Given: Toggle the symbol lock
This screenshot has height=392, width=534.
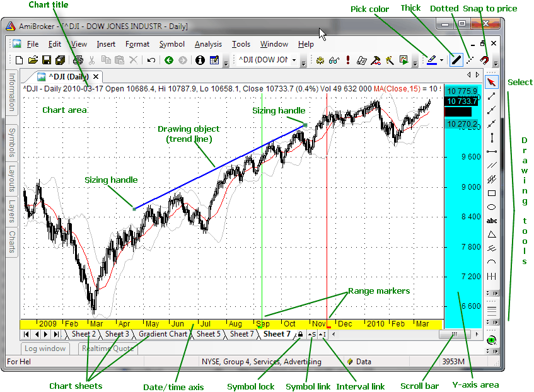Looking at the screenshot, I should coord(300,335).
